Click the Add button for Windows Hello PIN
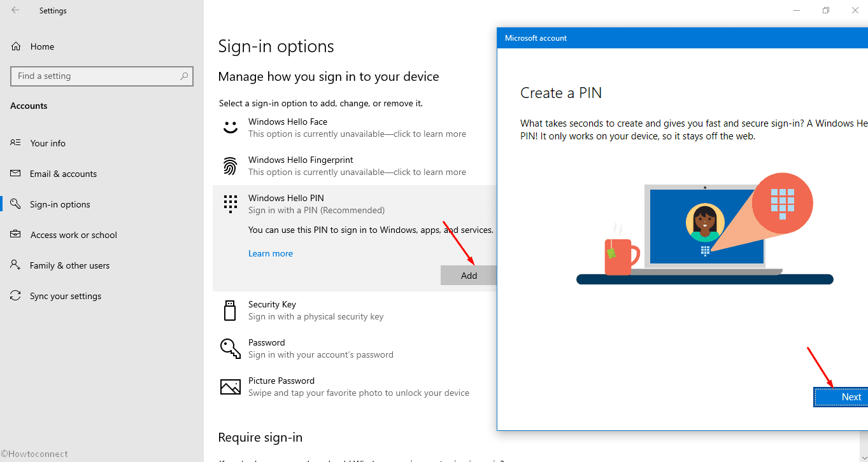This screenshot has width=868, height=462. 469,276
